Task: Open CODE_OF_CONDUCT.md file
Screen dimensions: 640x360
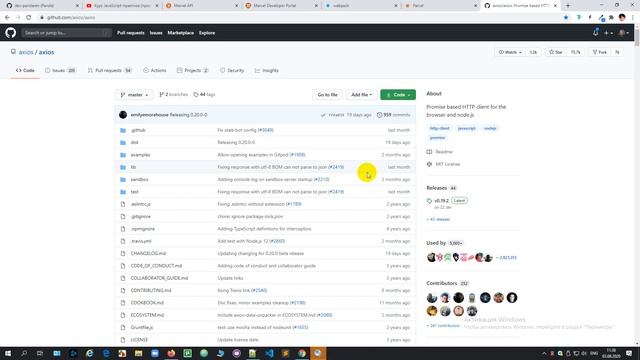Action: tap(156, 266)
